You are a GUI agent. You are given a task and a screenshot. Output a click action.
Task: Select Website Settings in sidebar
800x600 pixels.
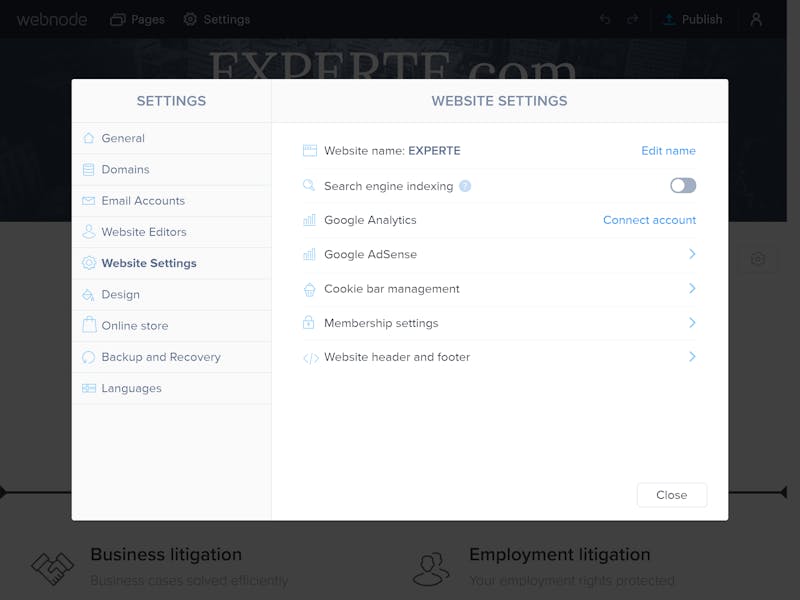pos(171,263)
